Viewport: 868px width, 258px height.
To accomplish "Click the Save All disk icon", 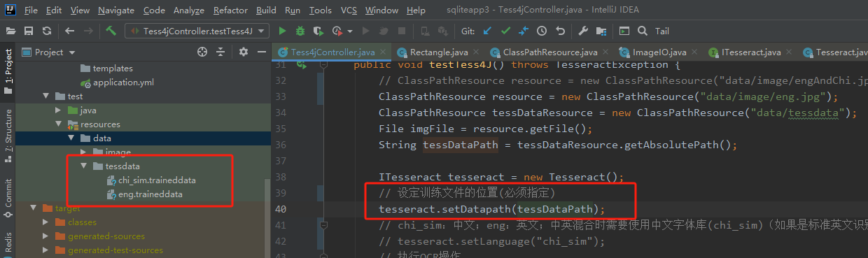I will (29, 31).
